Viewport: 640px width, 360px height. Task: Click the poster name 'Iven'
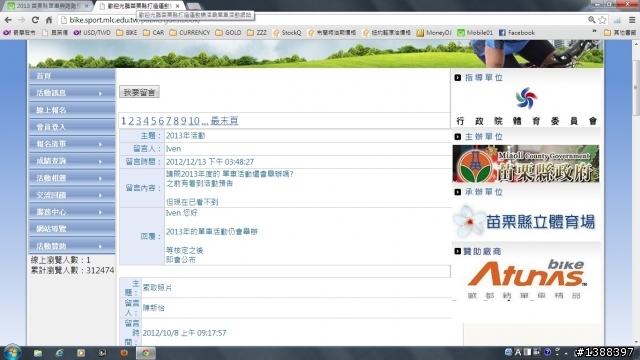click(x=173, y=149)
